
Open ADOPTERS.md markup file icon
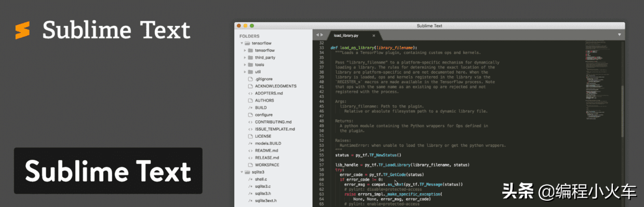click(x=250, y=93)
